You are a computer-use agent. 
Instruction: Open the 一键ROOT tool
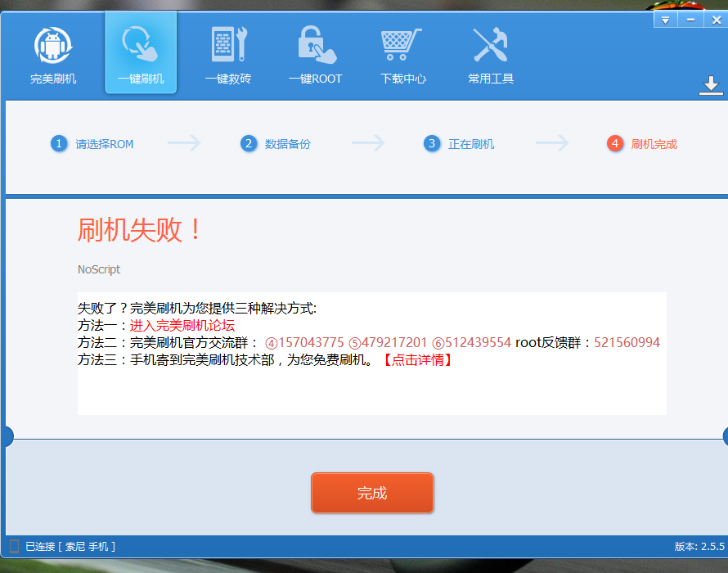click(316, 55)
